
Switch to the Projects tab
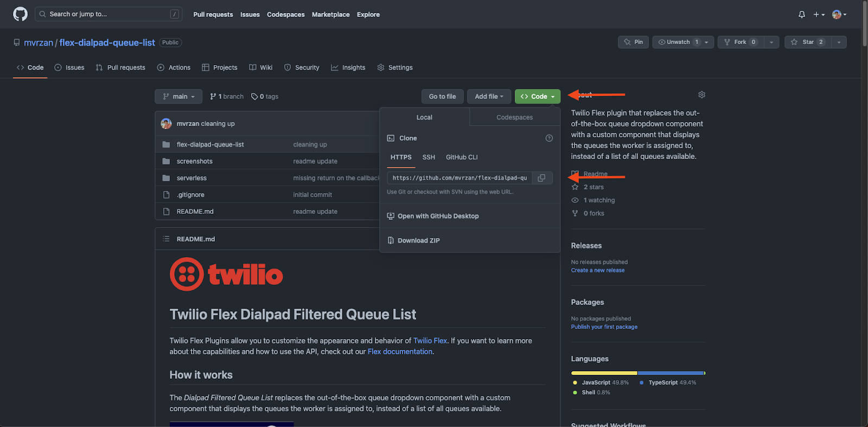pyautogui.click(x=220, y=67)
